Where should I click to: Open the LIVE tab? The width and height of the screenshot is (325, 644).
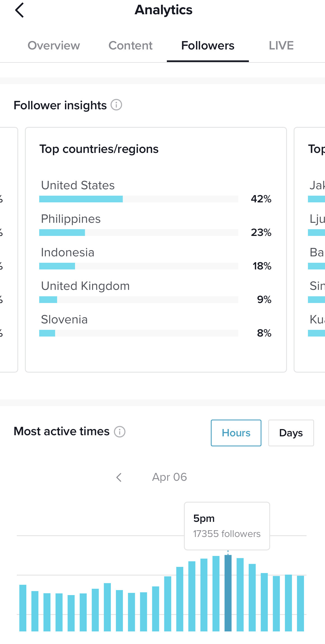click(281, 46)
